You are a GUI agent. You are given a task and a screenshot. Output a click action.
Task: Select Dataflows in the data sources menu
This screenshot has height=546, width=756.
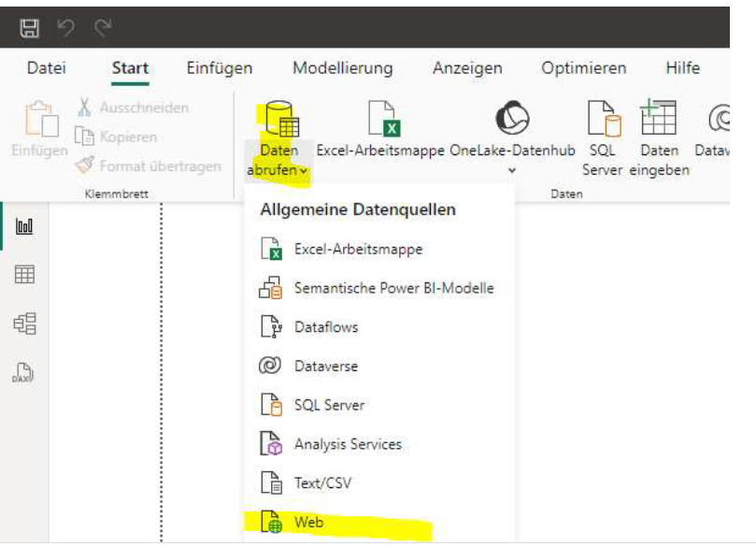coord(379,327)
